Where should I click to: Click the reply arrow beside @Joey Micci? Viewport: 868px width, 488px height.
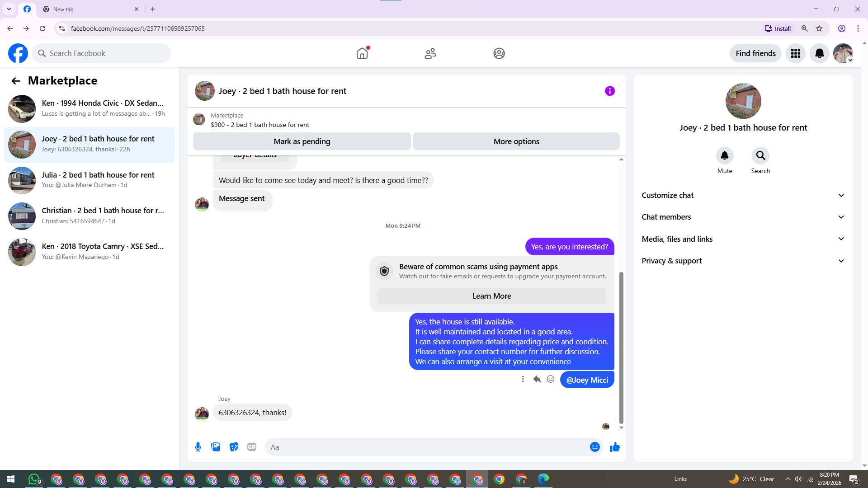tap(537, 379)
